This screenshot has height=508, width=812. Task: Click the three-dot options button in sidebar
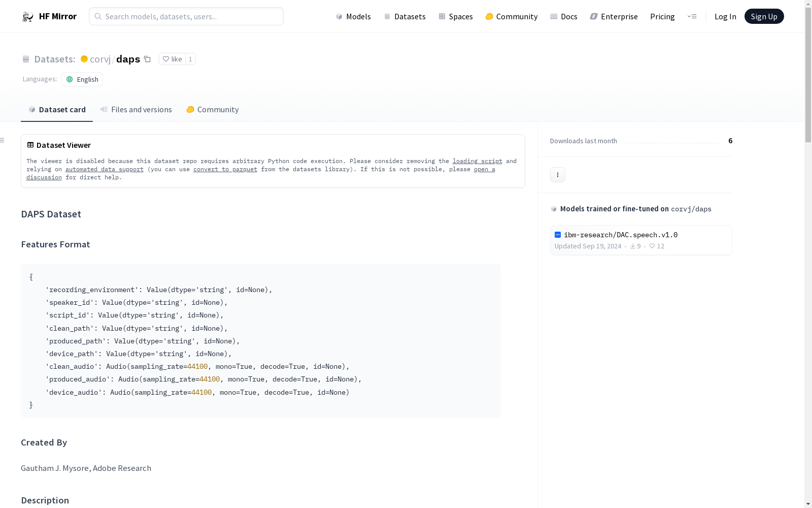(x=558, y=175)
